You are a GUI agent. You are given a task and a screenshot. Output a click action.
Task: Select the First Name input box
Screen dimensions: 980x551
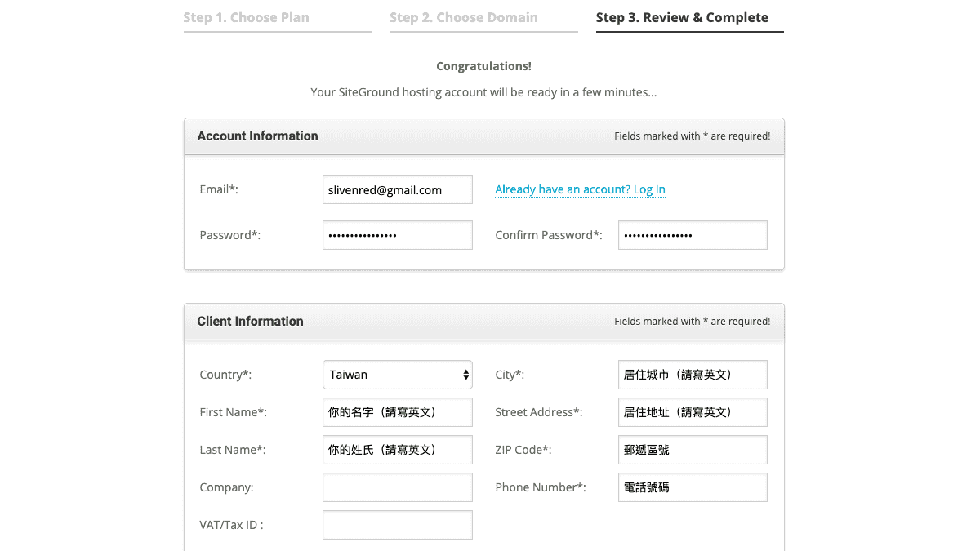(x=397, y=412)
